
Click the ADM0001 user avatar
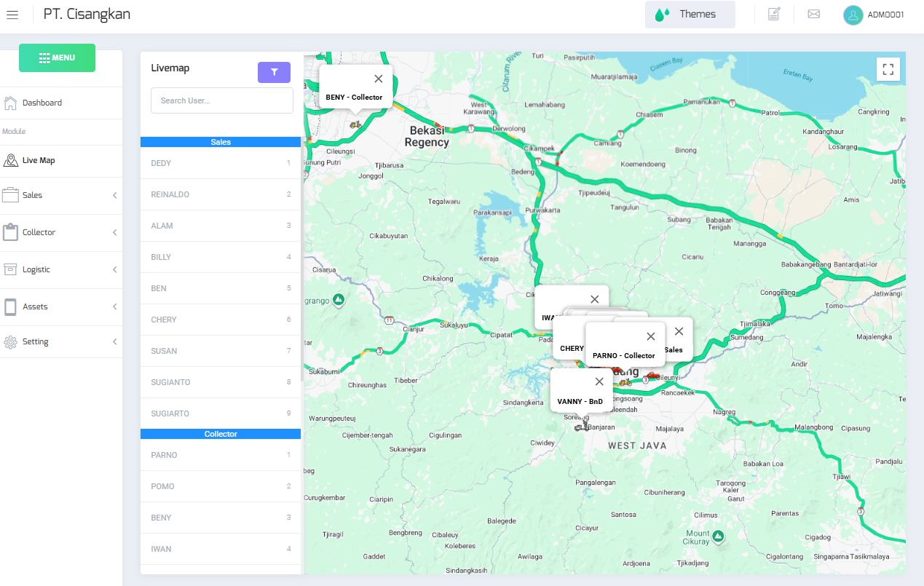point(853,15)
